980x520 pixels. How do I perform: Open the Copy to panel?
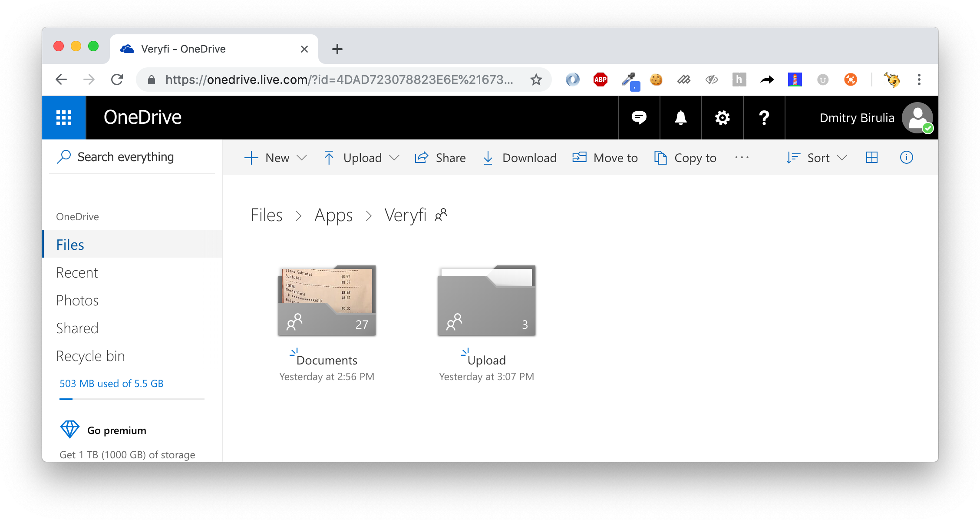685,158
